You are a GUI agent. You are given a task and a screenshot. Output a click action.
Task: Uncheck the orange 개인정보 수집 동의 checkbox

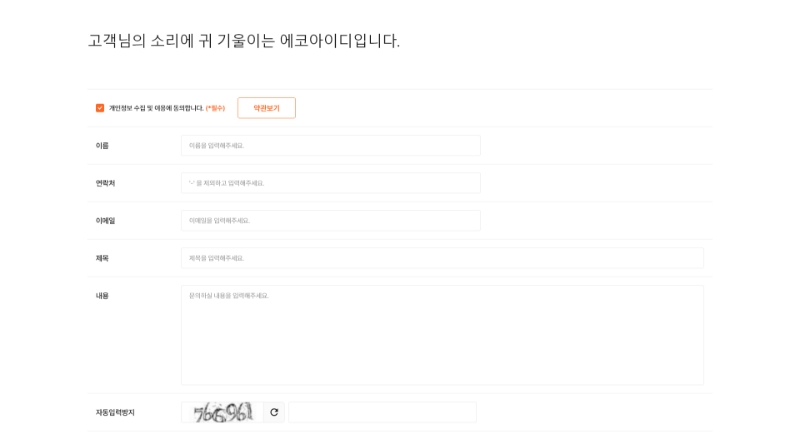click(x=100, y=108)
